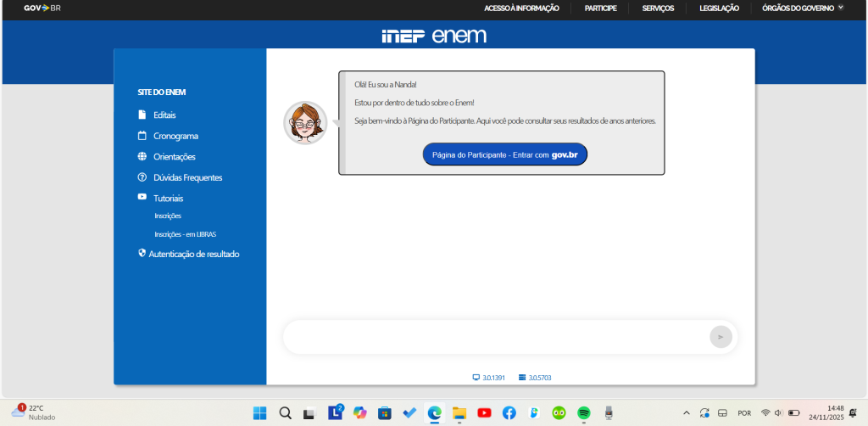Click the POR language indicator in the tray

point(744,413)
